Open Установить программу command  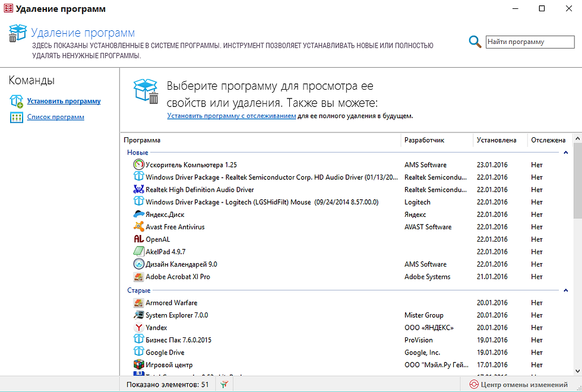pyautogui.click(x=64, y=101)
